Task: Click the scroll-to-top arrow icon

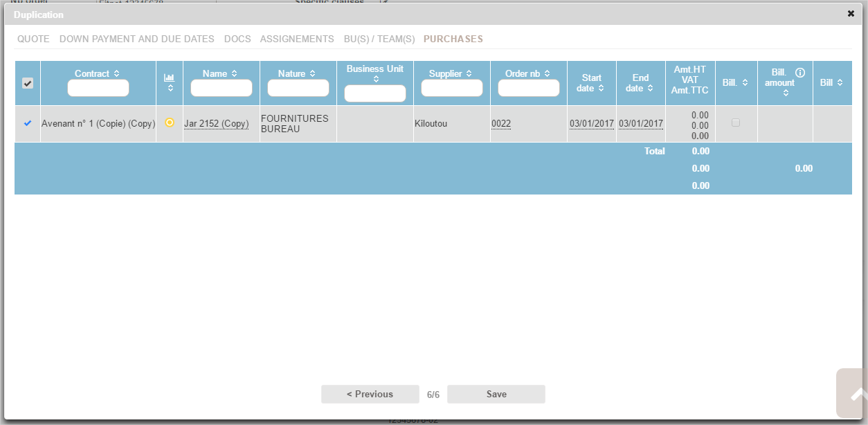Action: click(856, 394)
